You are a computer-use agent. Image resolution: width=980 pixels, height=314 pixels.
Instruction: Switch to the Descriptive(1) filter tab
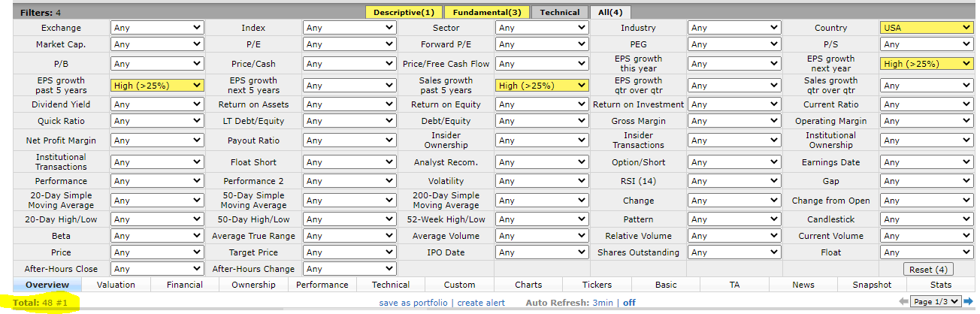(x=404, y=12)
